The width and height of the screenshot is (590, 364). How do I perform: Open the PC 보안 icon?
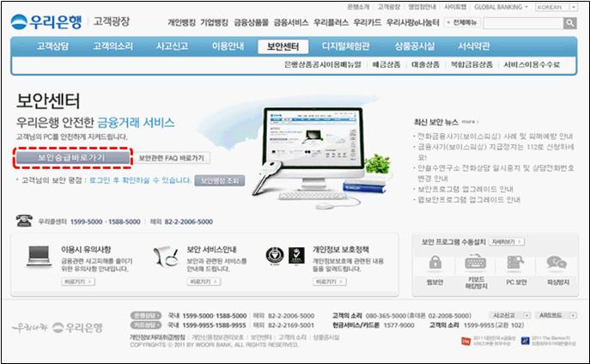(x=515, y=263)
